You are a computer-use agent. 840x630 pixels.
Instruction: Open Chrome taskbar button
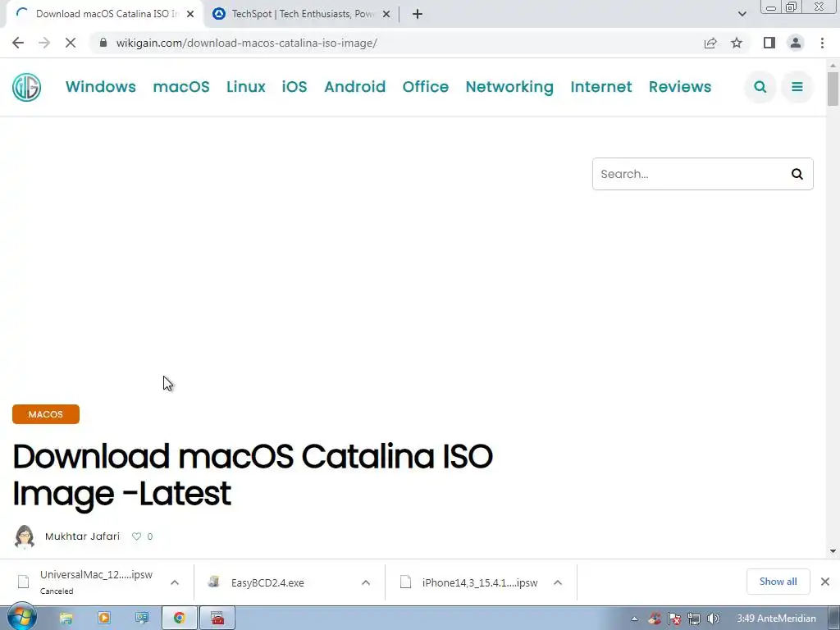180,619
